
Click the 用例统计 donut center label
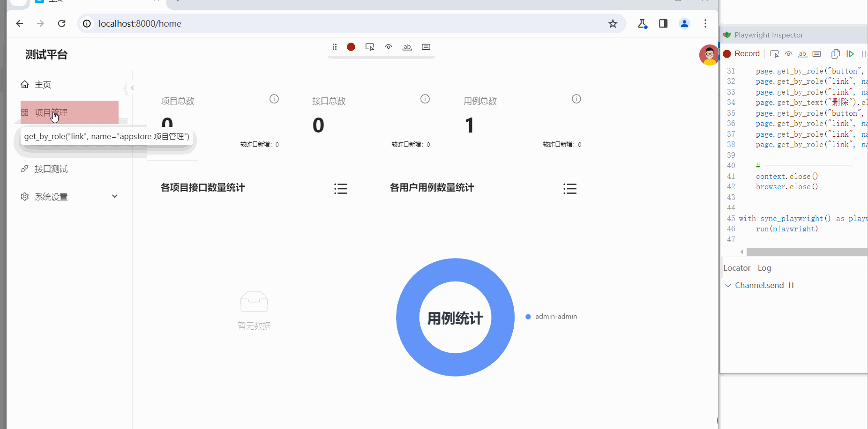(x=455, y=318)
